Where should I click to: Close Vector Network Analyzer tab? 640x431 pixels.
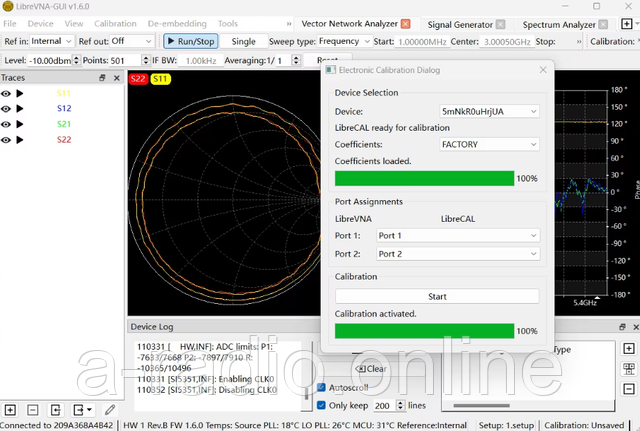(x=405, y=24)
